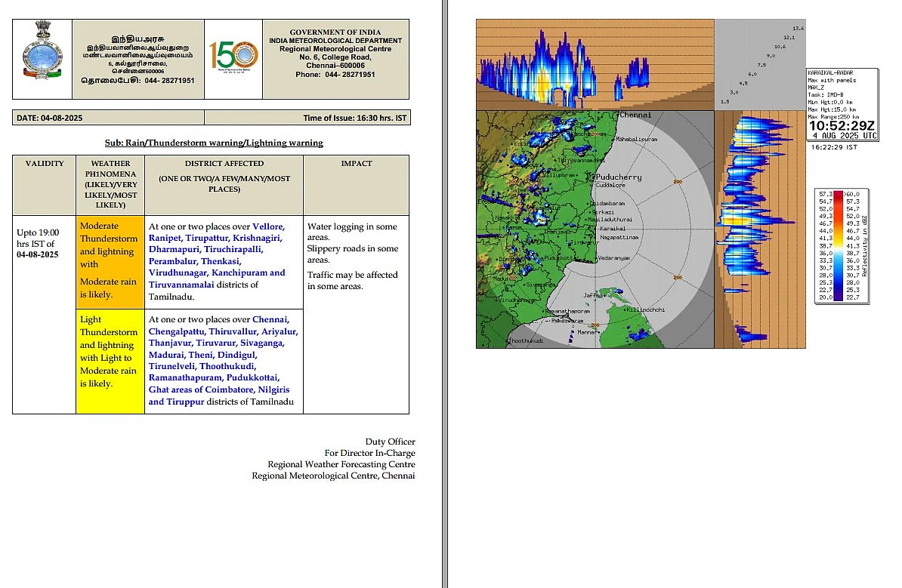
Task: Click the 'KARAIKAL-RADAR' title in the info box
Action: click(830, 73)
